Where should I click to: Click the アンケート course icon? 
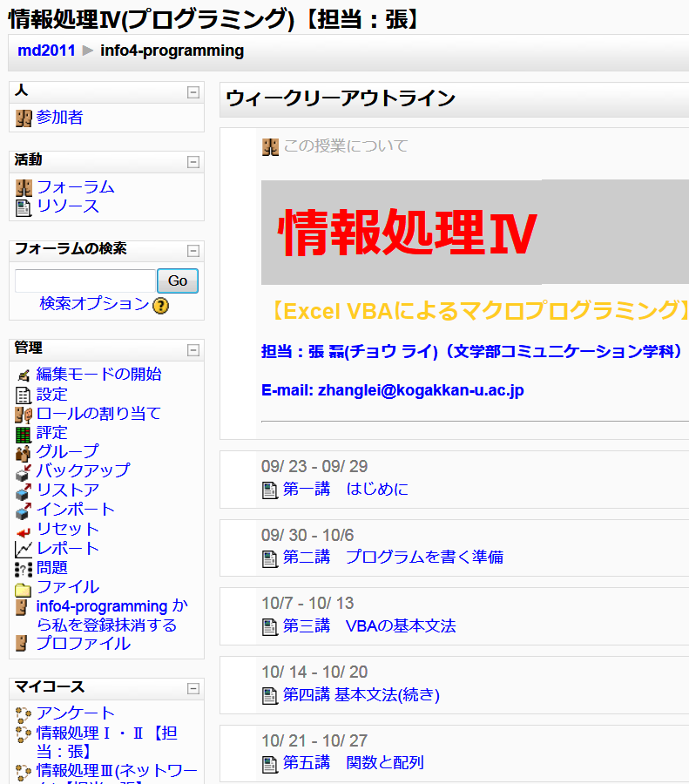tap(23, 715)
